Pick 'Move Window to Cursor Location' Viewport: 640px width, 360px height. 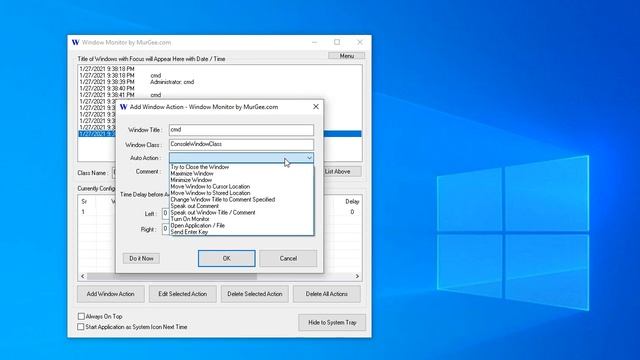click(241, 187)
